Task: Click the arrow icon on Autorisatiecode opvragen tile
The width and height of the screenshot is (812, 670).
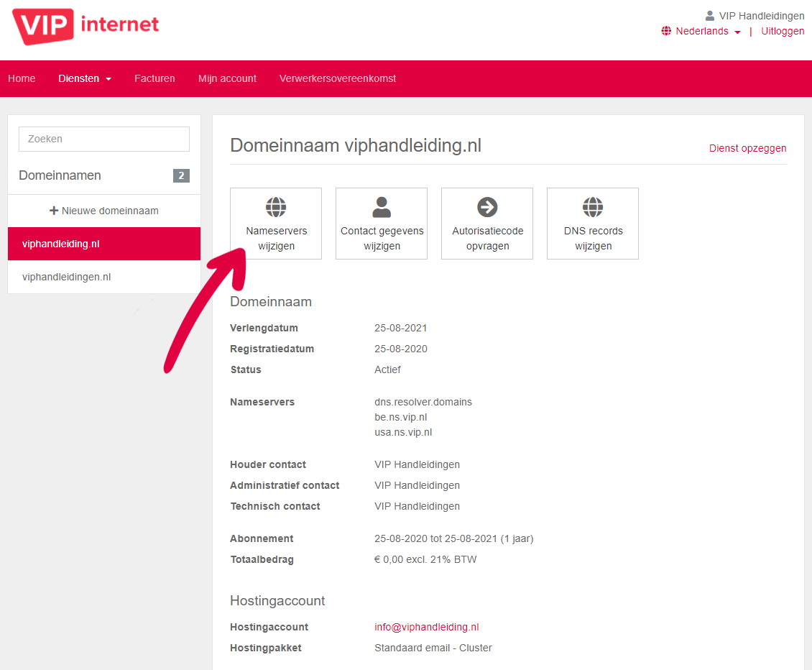Action: coord(487,207)
